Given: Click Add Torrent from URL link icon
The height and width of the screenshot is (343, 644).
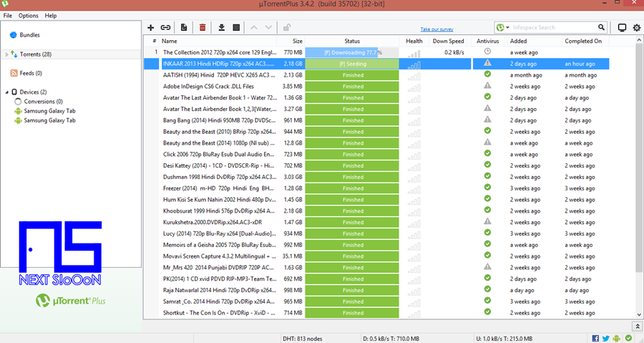Looking at the screenshot, I should 165,27.
